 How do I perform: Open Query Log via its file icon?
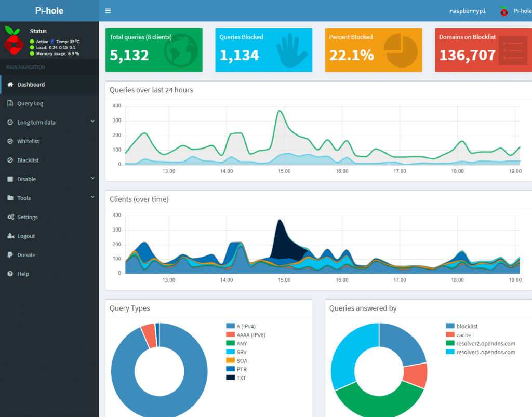[x=10, y=103]
